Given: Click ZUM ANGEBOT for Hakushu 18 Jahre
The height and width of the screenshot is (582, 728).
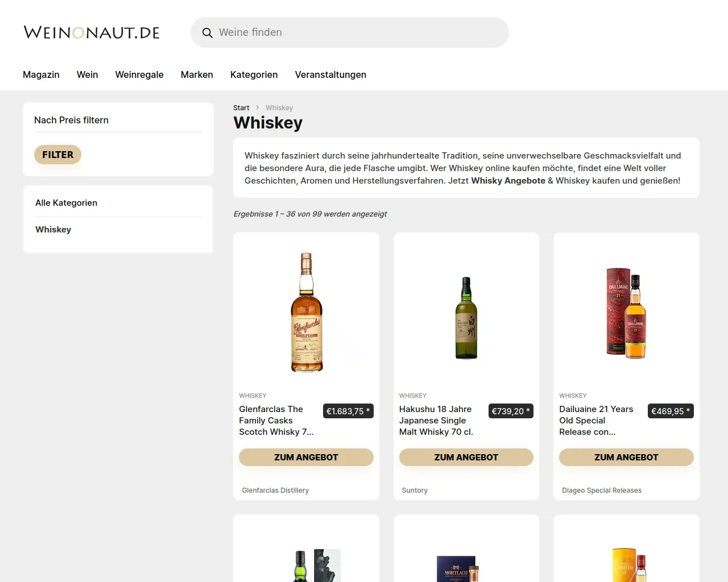Looking at the screenshot, I should pos(466,458).
